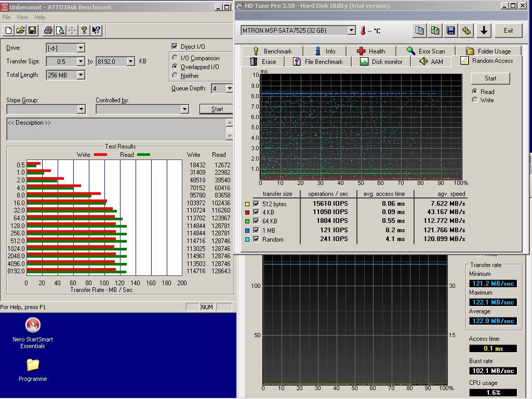The width and height of the screenshot is (532, 399).
Task: Click the Print icon in ATTO toolbar
Action: (48, 31)
